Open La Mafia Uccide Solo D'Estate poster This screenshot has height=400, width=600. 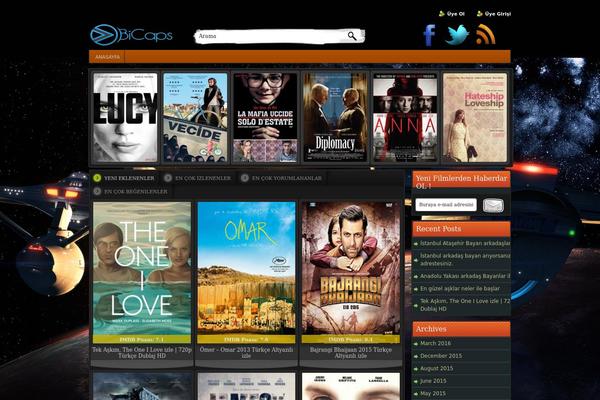[x=265, y=117]
